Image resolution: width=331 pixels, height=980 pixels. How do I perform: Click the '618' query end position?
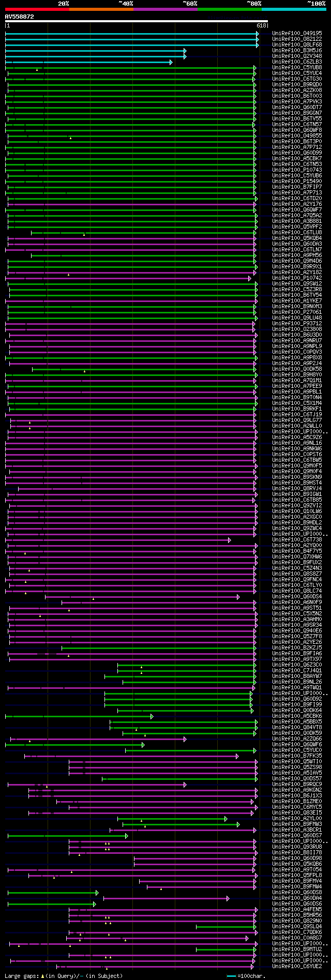(261, 25)
